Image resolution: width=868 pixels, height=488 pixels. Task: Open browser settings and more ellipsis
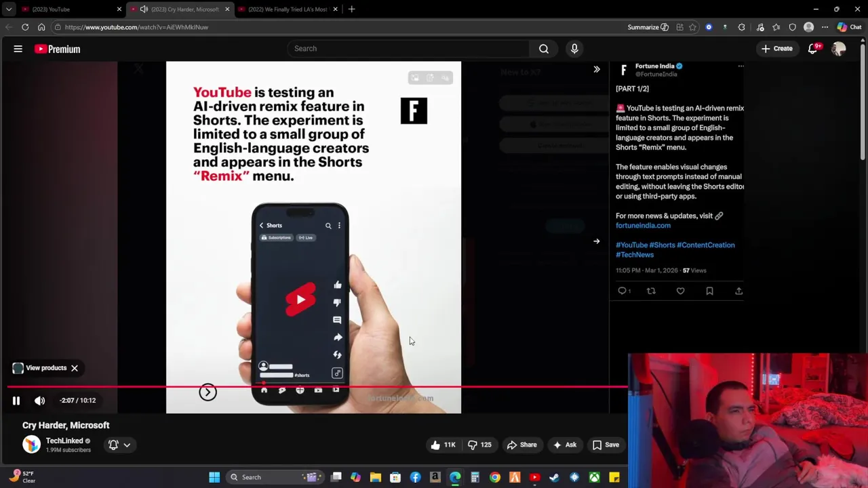pos(825,27)
